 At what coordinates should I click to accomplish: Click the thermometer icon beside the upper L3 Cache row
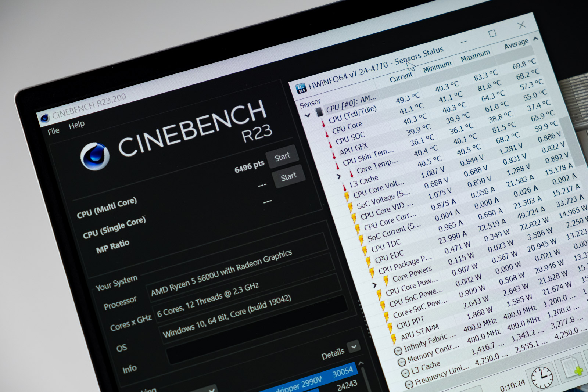[344, 187]
